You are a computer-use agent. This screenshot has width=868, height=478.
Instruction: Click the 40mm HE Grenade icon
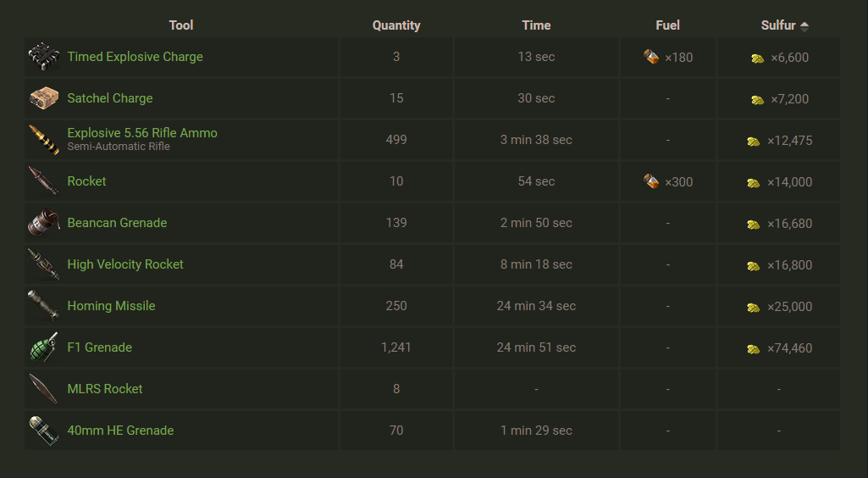[x=43, y=431]
